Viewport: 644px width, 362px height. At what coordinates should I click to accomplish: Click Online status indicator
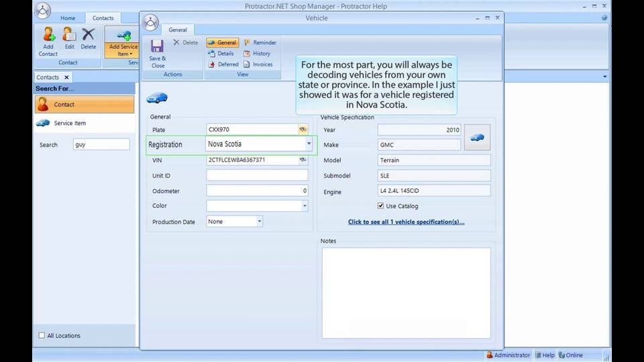(x=570, y=355)
